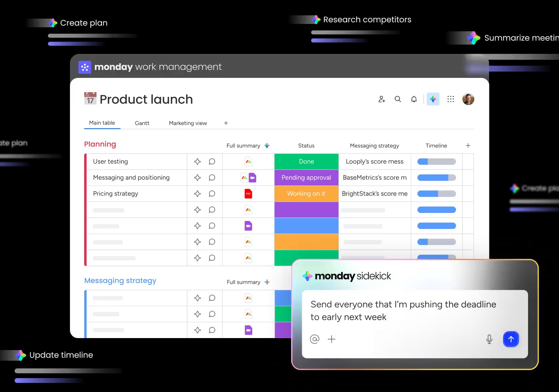Open search with the magnifier icon
The image size is (559, 392).
click(x=398, y=99)
